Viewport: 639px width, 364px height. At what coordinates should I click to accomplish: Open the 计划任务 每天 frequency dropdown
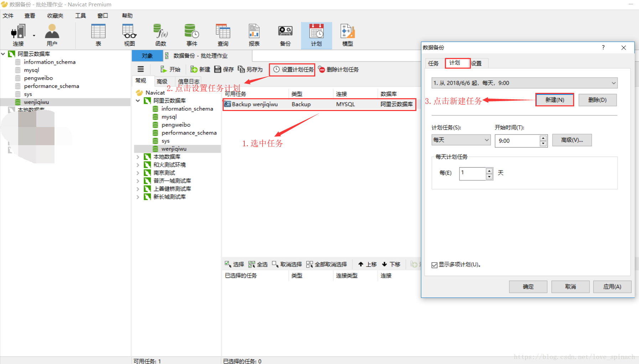point(461,140)
